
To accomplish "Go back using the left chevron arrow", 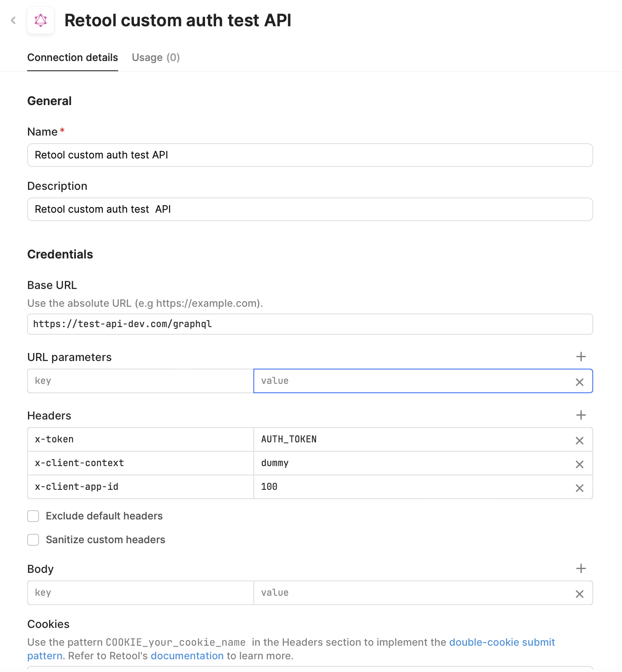I will [x=14, y=20].
